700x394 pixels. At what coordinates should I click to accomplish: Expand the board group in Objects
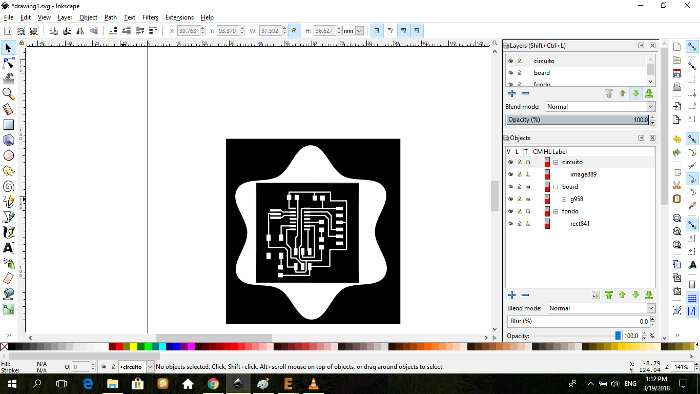tap(555, 187)
